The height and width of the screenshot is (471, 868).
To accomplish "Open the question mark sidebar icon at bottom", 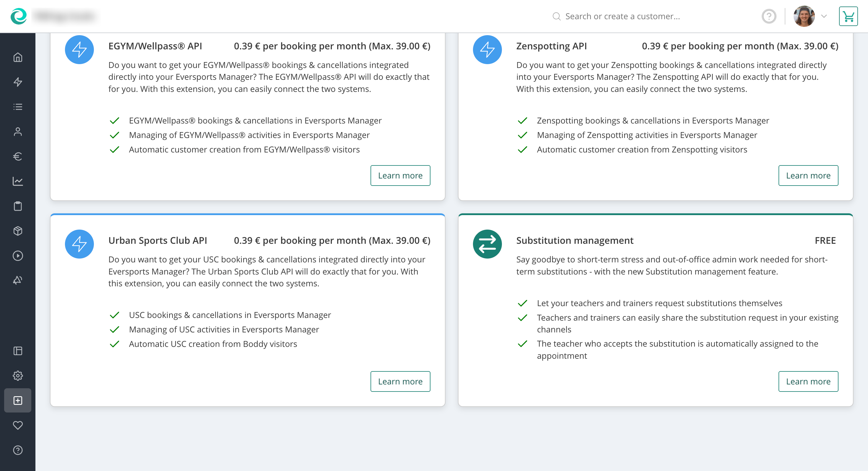I will [17, 450].
